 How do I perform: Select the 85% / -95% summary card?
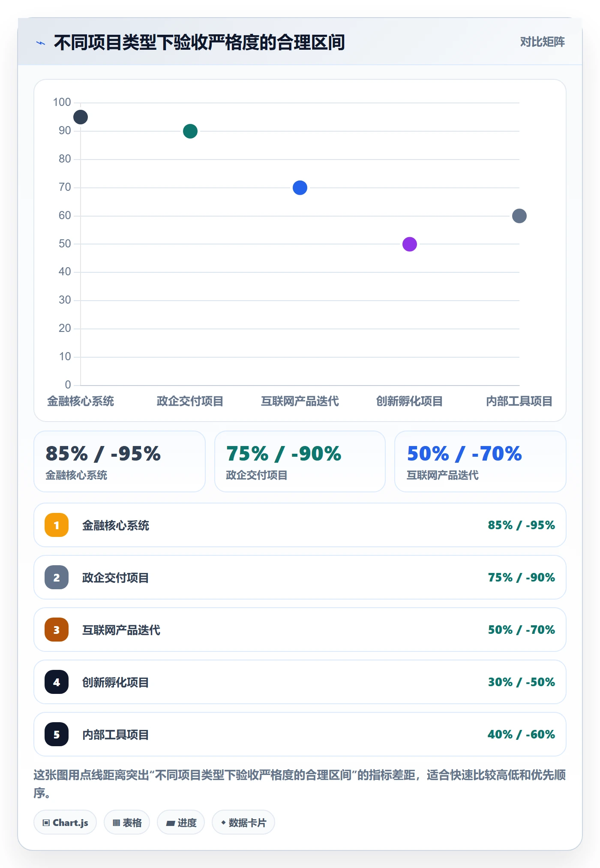pyautogui.click(x=120, y=461)
